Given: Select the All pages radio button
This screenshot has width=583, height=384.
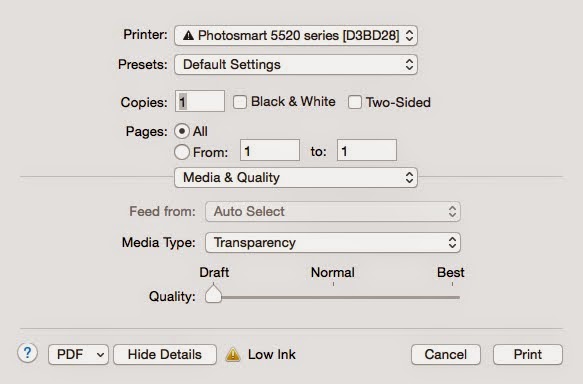Looking at the screenshot, I should coord(182,131).
